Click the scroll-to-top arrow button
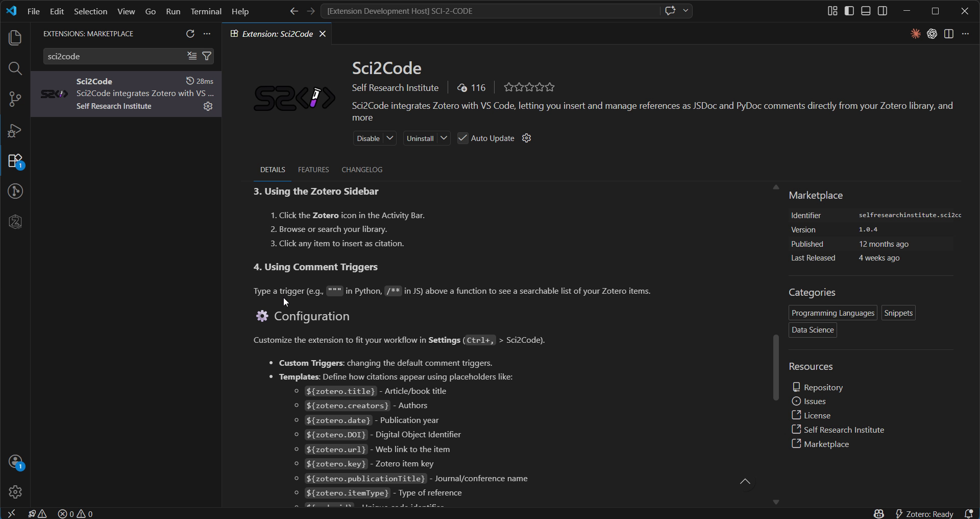The image size is (980, 519). (745, 482)
